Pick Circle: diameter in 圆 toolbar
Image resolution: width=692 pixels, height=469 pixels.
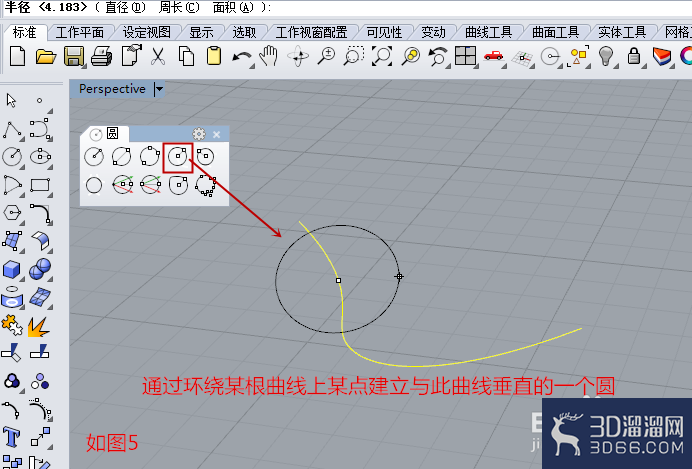(x=121, y=157)
